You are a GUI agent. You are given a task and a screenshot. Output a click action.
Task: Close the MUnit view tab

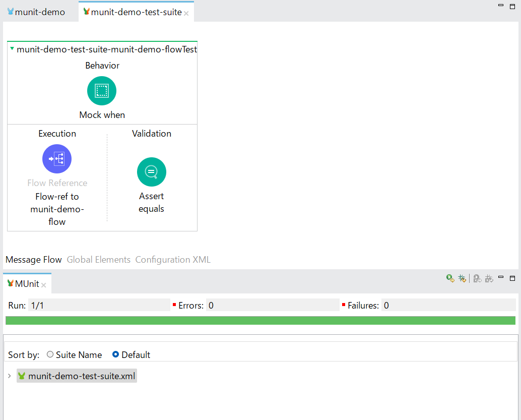point(43,285)
